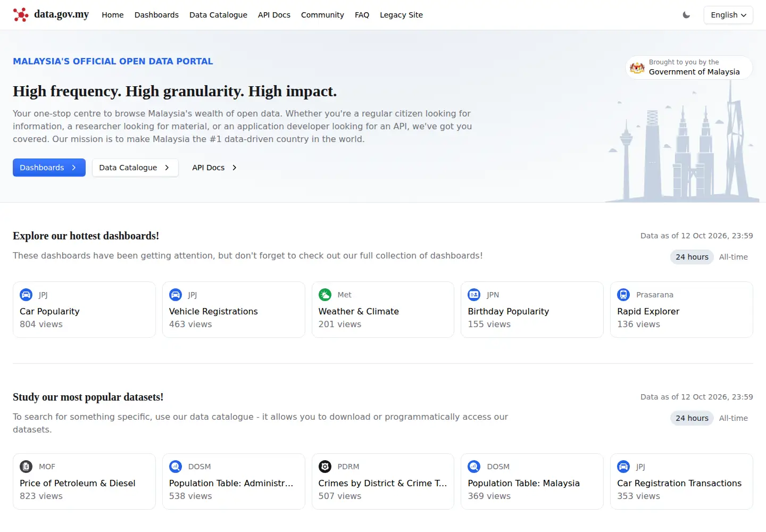Click the Met weather icon

pyautogui.click(x=325, y=295)
